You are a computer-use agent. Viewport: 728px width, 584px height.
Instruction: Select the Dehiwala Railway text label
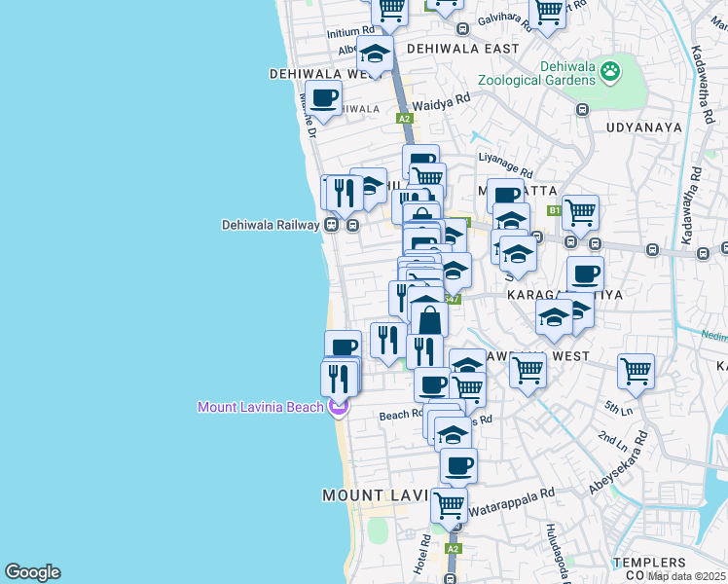(271, 225)
